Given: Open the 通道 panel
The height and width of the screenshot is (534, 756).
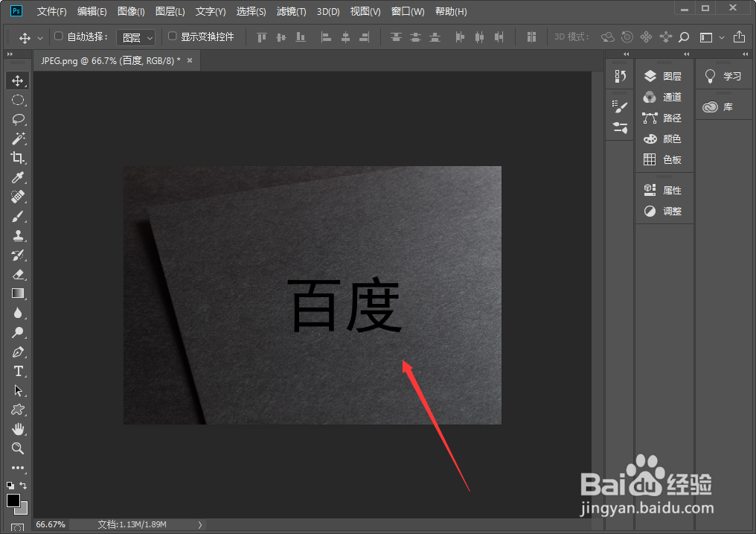Looking at the screenshot, I should [x=663, y=97].
